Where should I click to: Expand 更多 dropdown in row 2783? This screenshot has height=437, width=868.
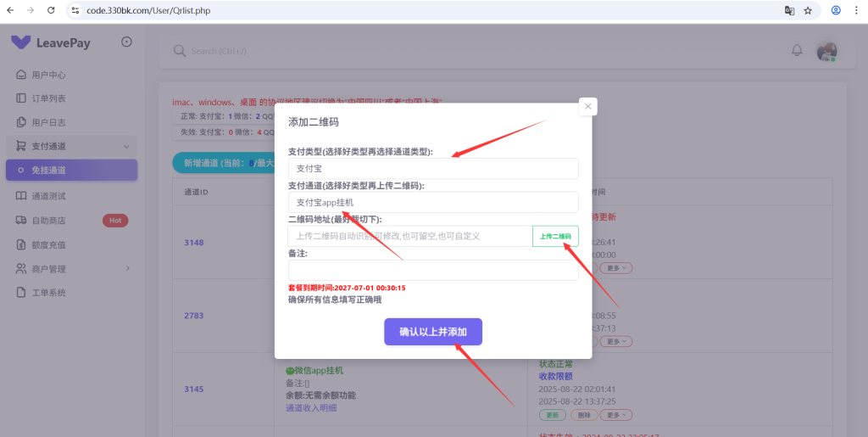[616, 341]
